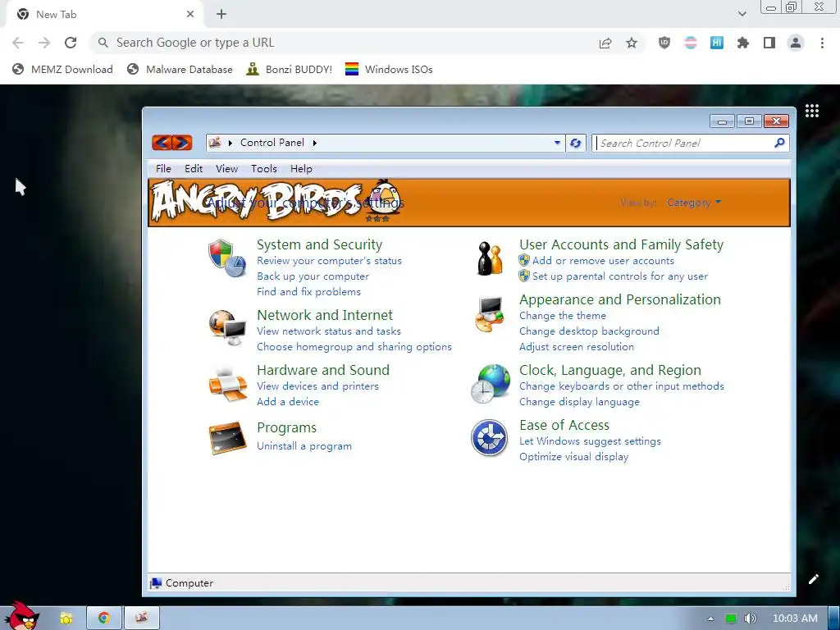Image resolution: width=840 pixels, height=630 pixels.
Task: Open Bonzi BUDDY! bookmark
Action: pyautogui.click(x=290, y=69)
